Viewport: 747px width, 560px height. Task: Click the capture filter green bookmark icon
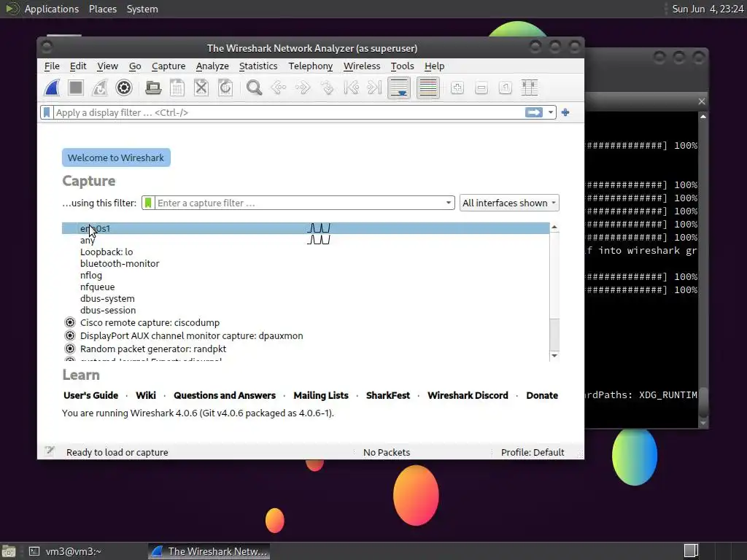(x=148, y=203)
